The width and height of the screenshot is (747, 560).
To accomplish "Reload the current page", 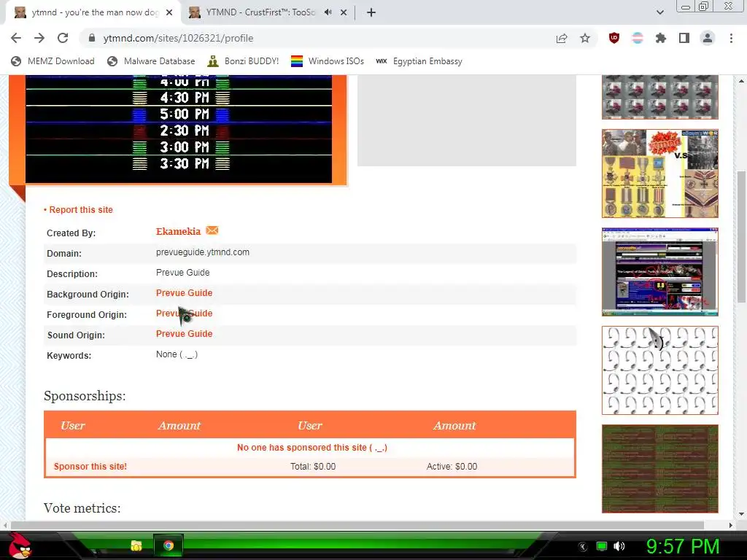I will pyautogui.click(x=63, y=38).
